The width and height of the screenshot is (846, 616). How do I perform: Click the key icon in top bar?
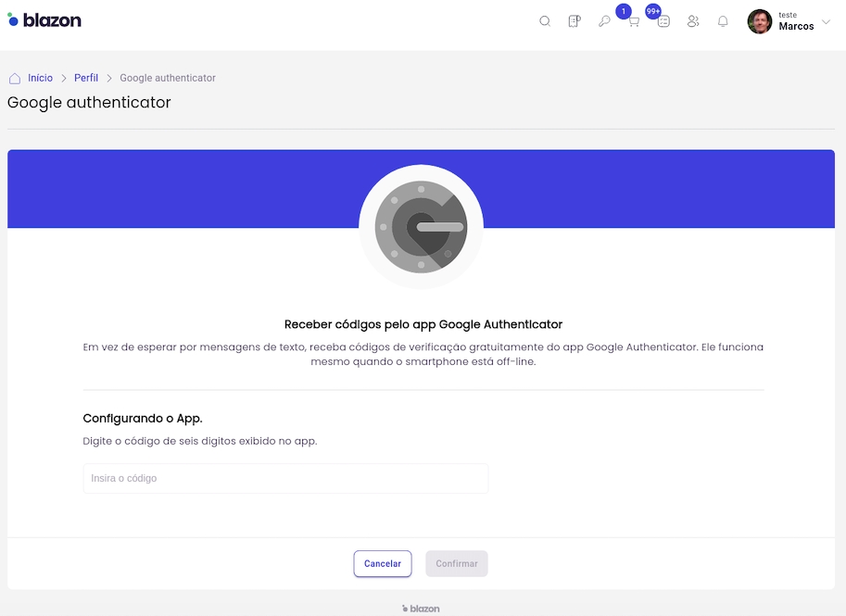604,21
